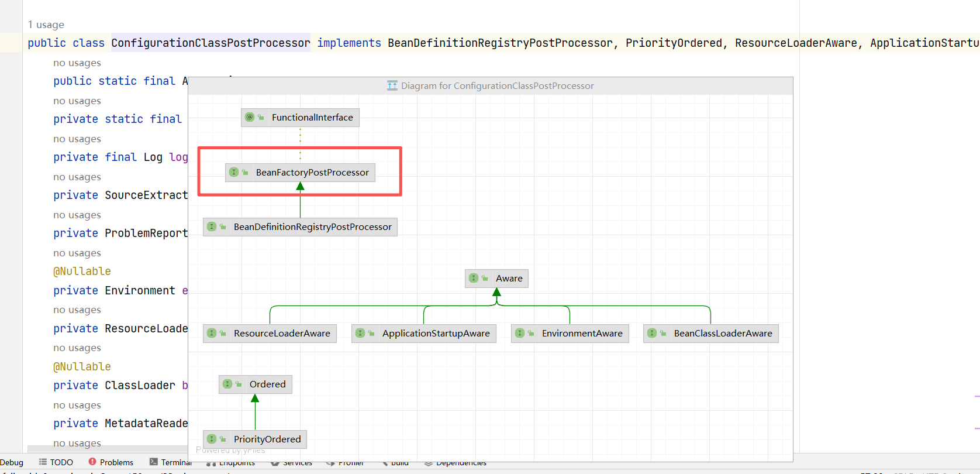This screenshot has width=980, height=474.
Task: Select the BeanFactoryPostProcessor diagram node label
Action: 312,172
